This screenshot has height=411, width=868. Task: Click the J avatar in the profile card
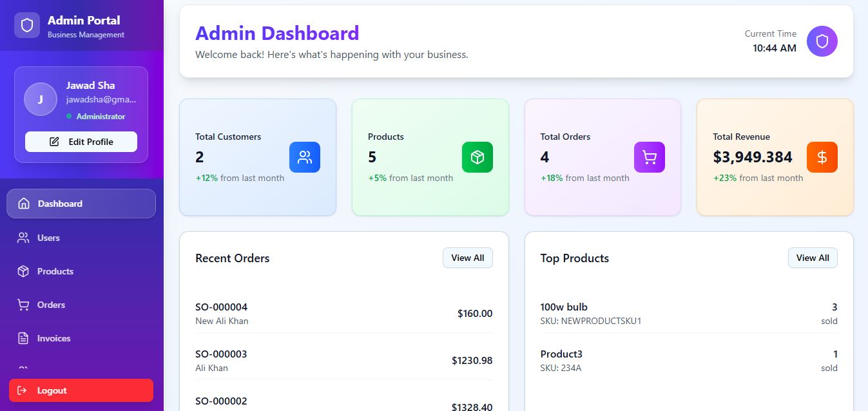pos(40,99)
